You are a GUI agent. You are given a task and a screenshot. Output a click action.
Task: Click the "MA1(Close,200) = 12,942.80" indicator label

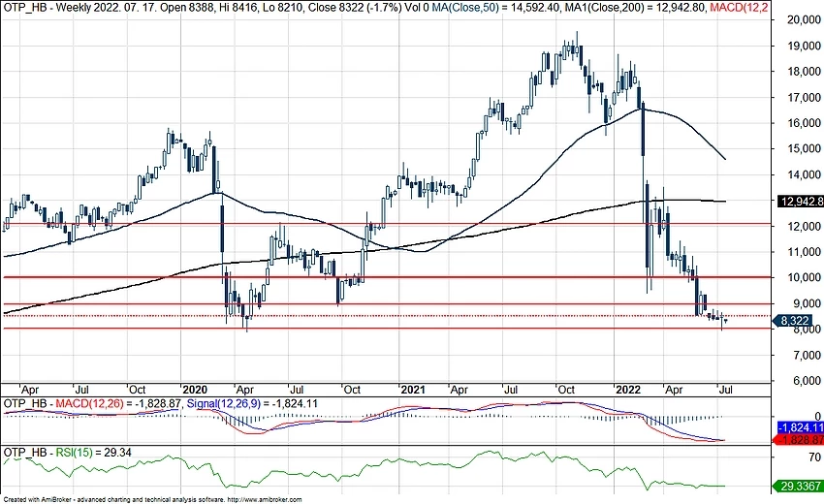[x=635, y=8]
